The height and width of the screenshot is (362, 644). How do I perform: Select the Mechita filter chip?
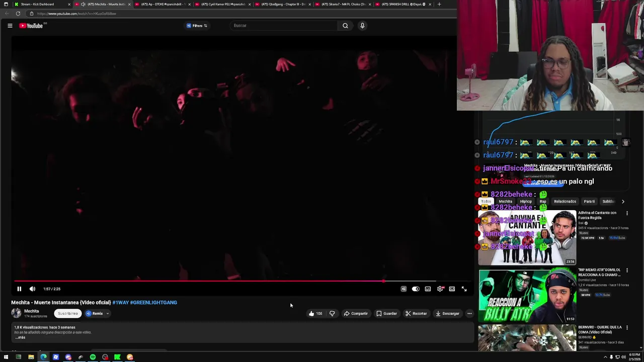tap(505, 202)
